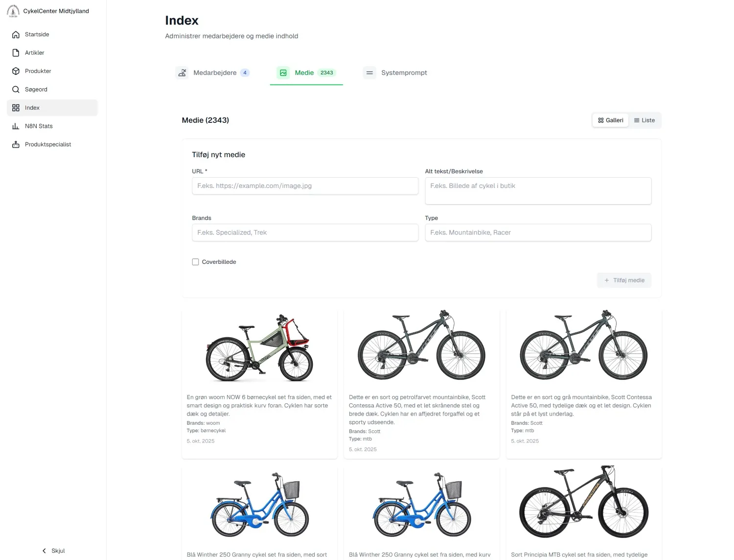734x560 pixels.
Task: Click the Søgeord magnifier icon
Action: (16, 90)
